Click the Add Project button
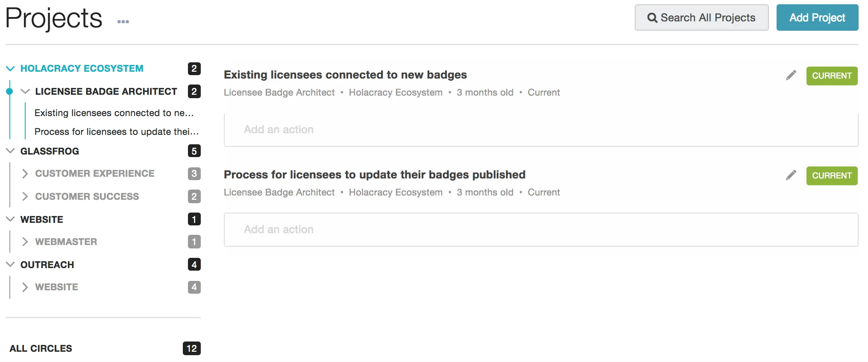This screenshot has height=362, width=868. (817, 18)
